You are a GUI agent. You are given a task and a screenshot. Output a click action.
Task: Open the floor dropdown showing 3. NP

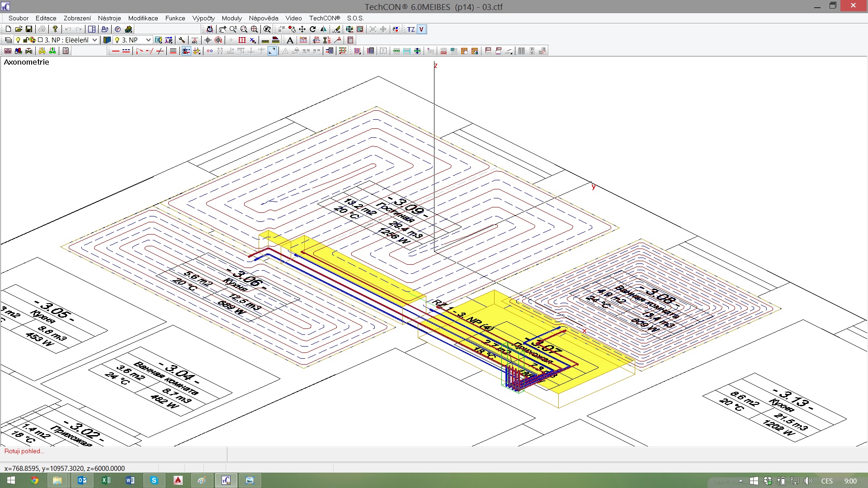(x=148, y=40)
